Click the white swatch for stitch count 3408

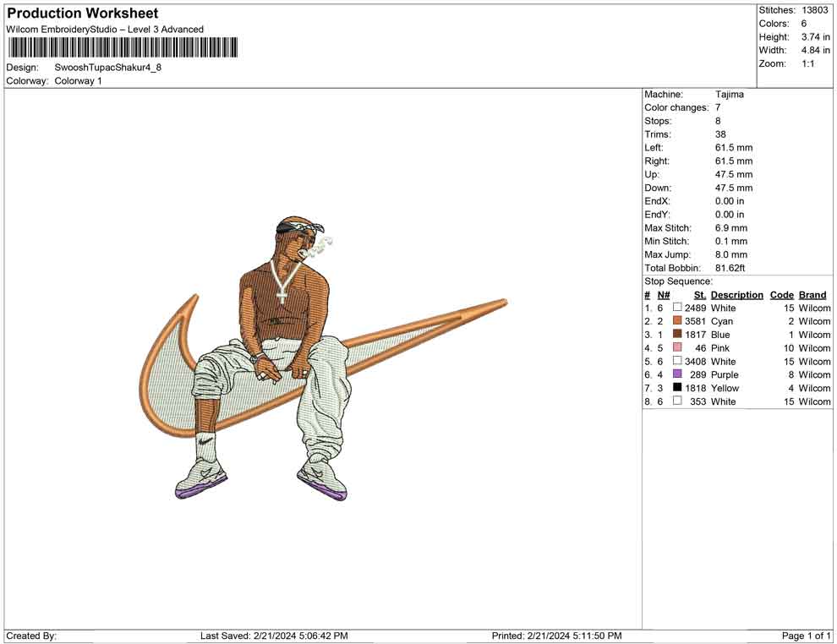tap(677, 361)
